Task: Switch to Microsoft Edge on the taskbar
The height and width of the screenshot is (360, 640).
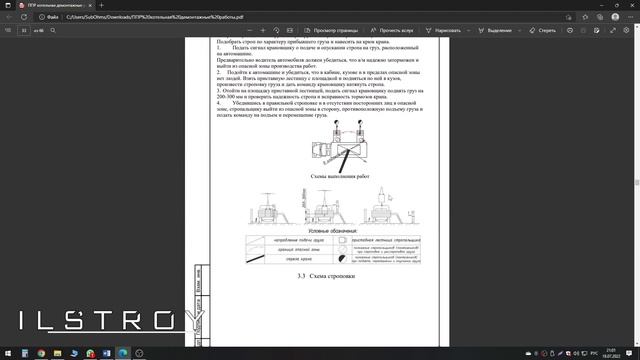Action: point(123,353)
